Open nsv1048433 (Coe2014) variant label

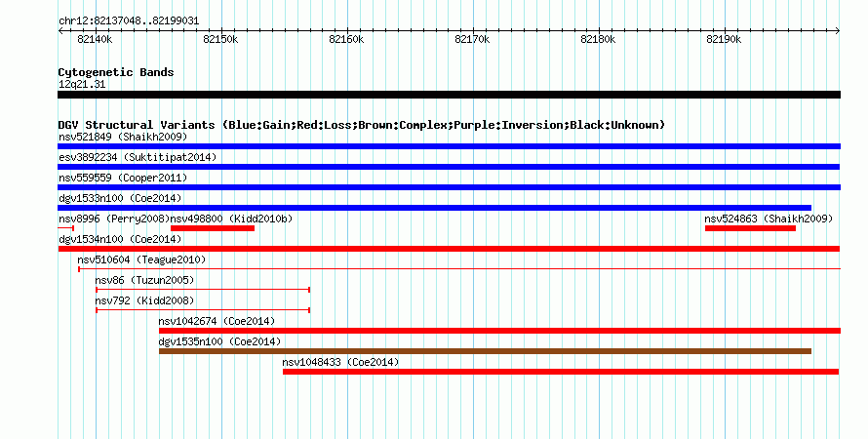click(340, 362)
